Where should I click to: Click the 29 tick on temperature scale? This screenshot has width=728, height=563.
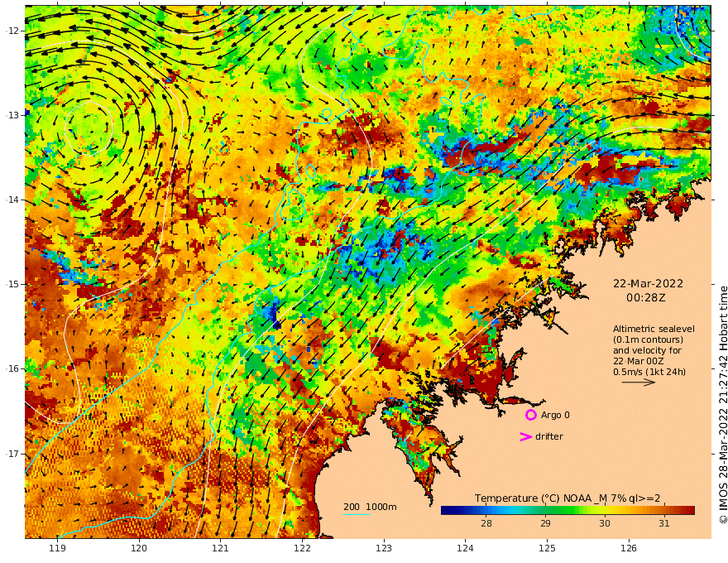(545, 523)
